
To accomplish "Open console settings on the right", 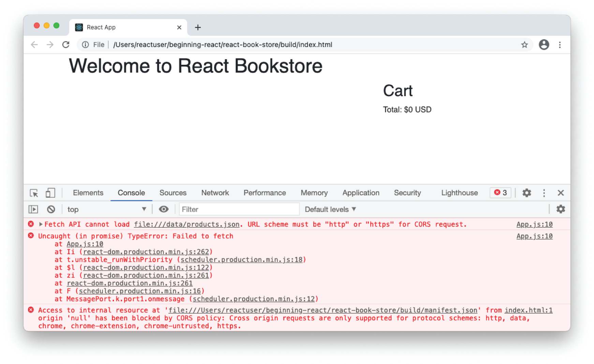I will click(x=561, y=209).
